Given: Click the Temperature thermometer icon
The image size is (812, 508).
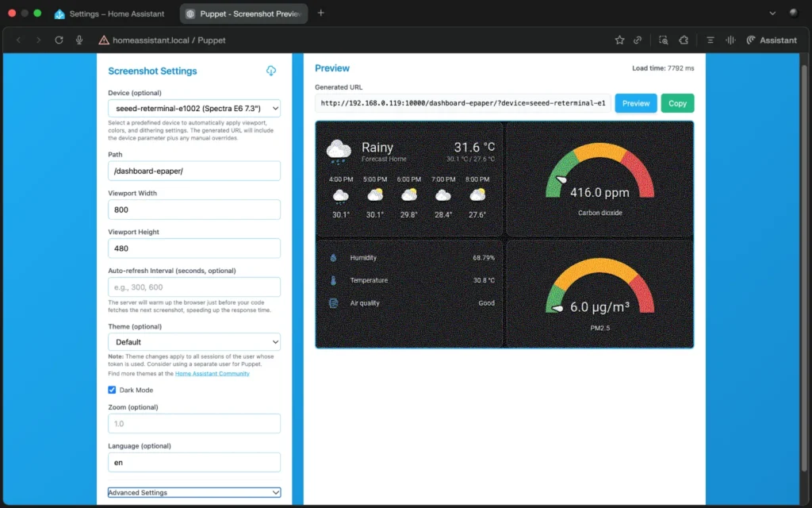Looking at the screenshot, I should click(333, 280).
